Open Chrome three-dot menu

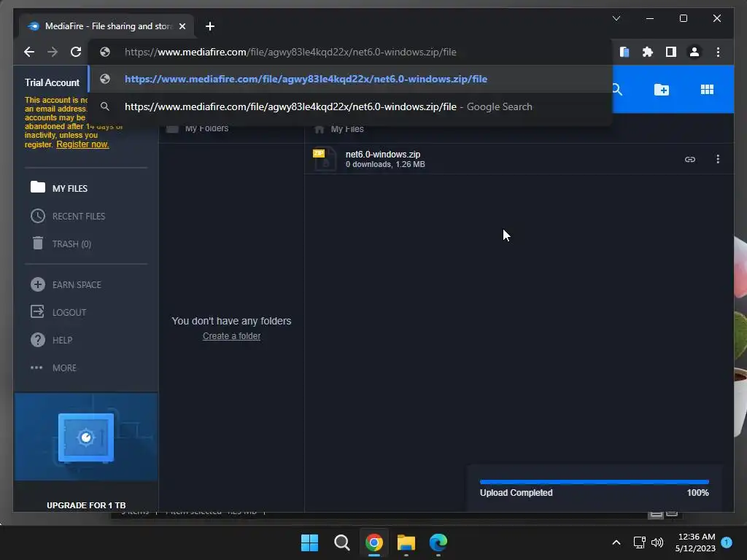click(718, 52)
